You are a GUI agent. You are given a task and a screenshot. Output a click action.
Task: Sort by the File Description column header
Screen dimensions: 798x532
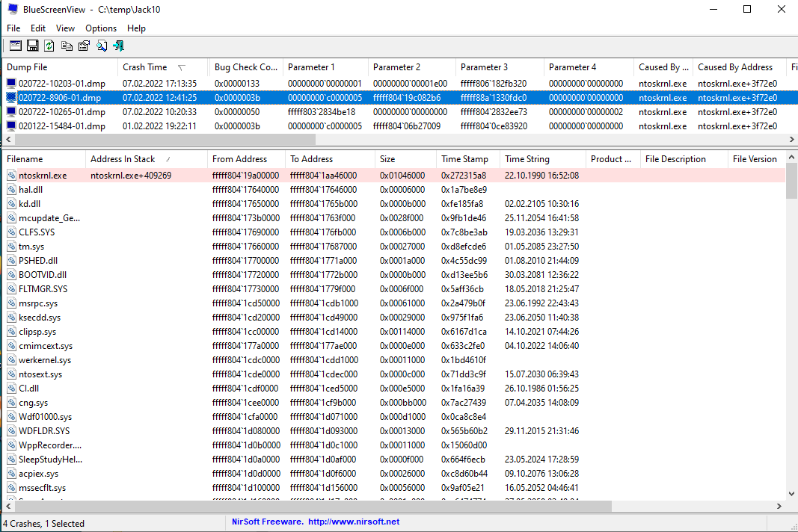tap(684, 159)
